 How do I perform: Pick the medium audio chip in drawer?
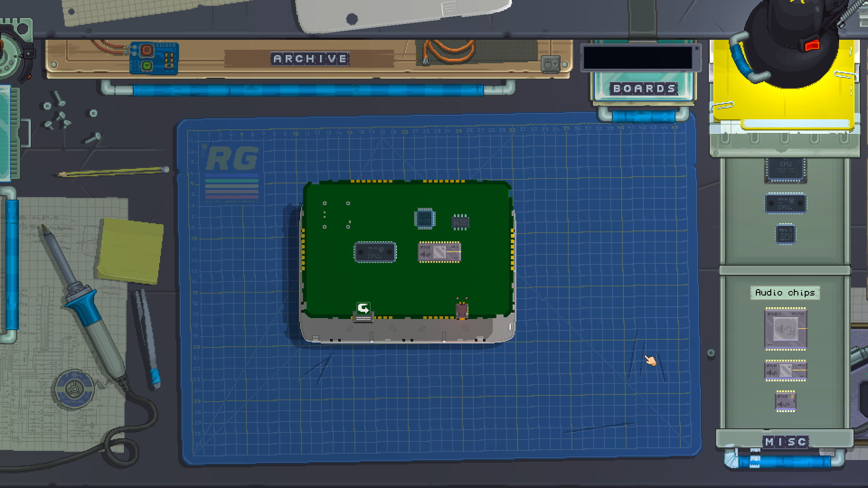click(785, 371)
